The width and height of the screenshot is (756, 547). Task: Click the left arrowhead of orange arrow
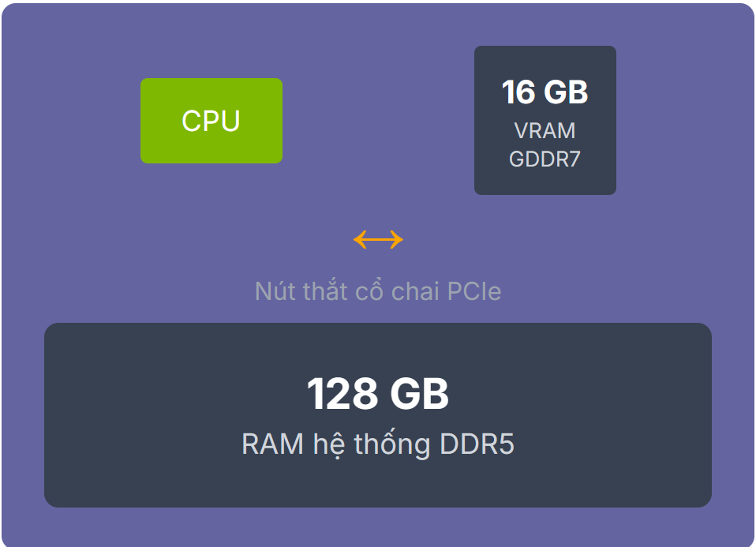point(359,239)
